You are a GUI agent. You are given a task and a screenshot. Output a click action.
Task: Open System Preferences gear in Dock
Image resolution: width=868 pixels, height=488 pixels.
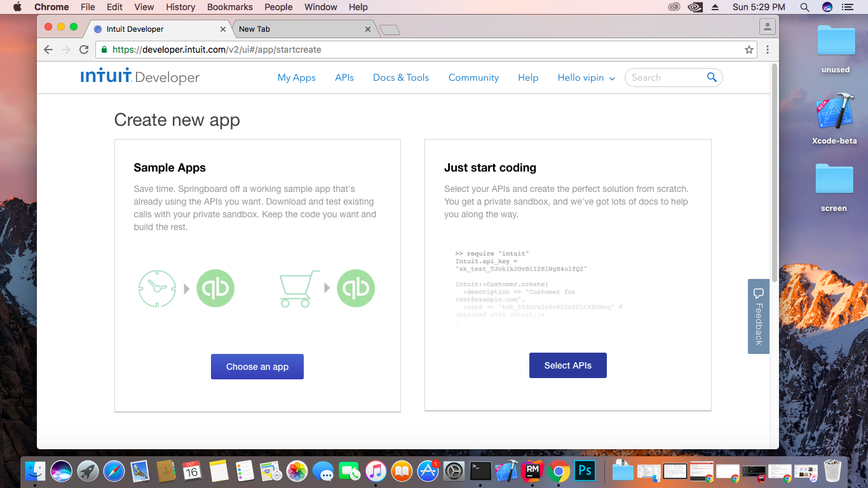[454, 471]
